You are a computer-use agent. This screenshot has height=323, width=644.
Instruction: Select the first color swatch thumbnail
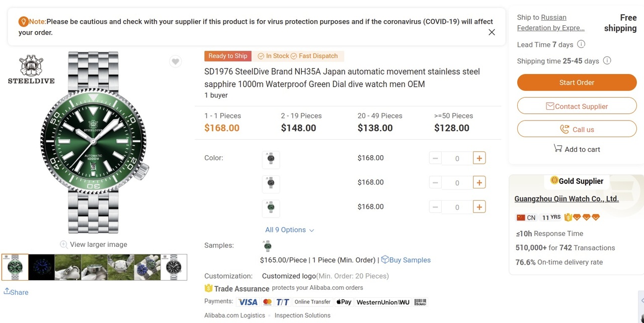271,159
